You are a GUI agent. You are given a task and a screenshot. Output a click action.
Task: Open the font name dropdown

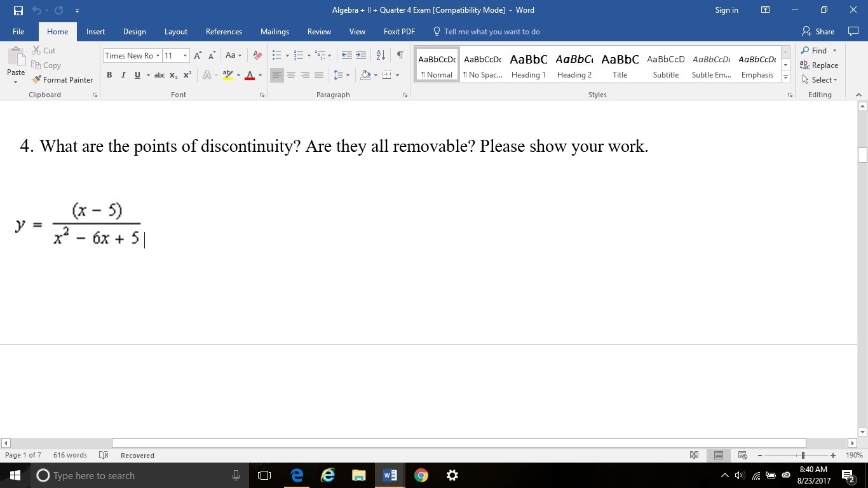coord(158,56)
